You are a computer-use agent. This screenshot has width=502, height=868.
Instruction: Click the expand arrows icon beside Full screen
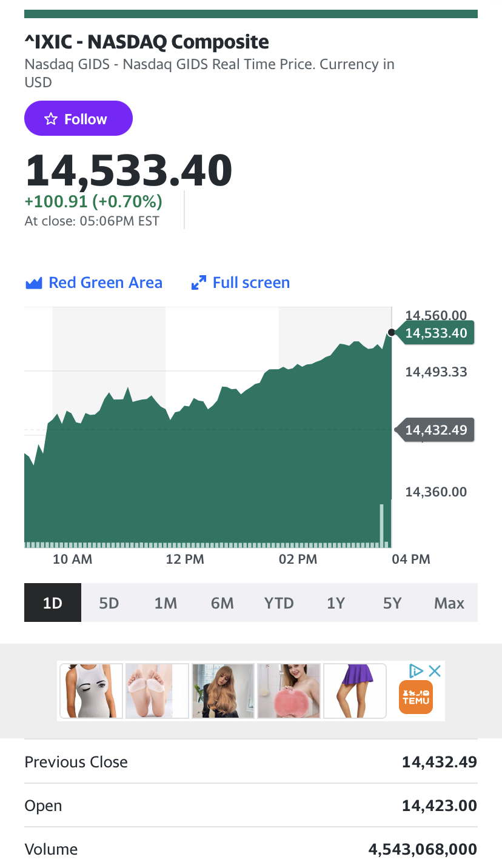coord(198,283)
